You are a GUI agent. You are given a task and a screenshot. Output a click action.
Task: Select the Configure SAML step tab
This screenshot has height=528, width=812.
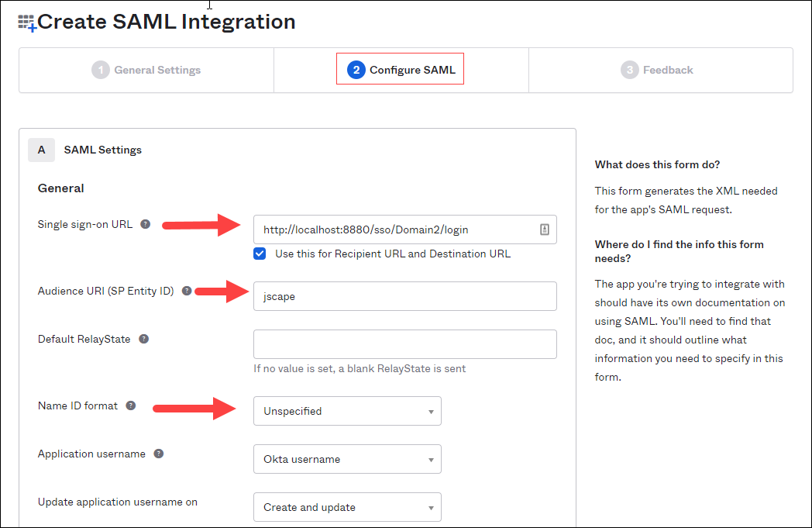pos(401,70)
